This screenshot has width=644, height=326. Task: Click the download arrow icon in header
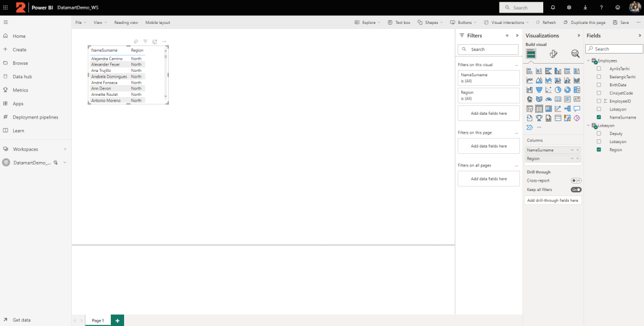585,8
